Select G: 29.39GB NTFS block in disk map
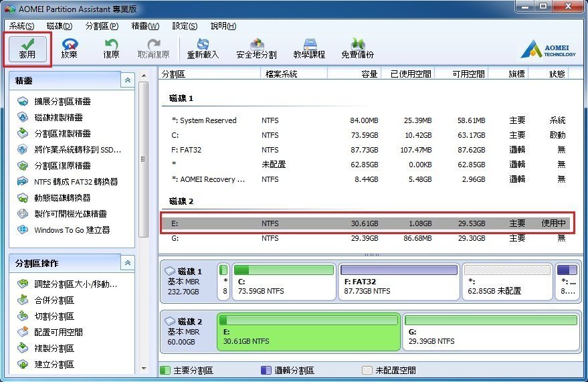This screenshot has height=382, width=588. (x=491, y=332)
